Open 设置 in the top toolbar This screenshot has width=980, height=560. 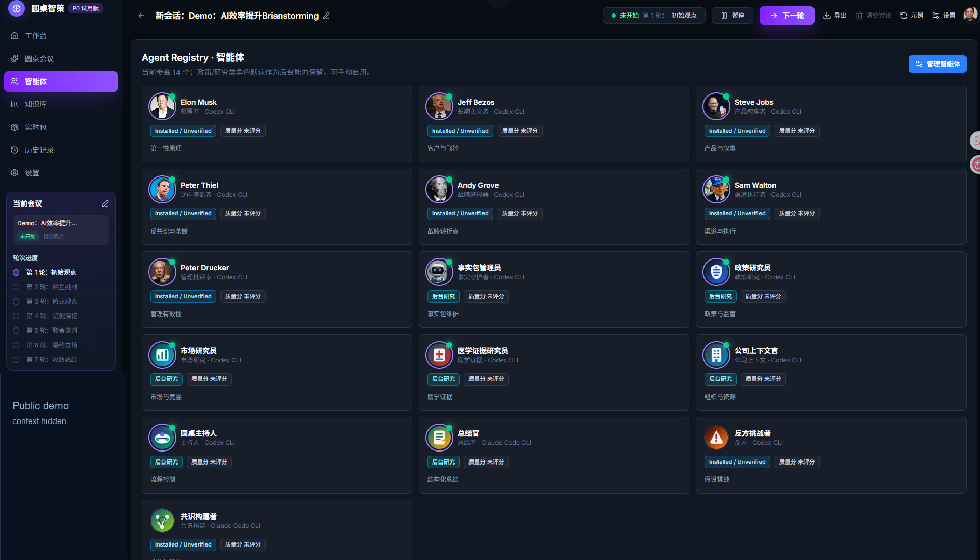[944, 16]
